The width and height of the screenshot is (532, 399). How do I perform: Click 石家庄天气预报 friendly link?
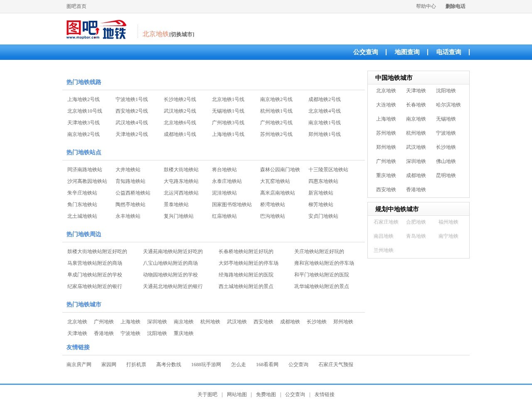coord(336,365)
